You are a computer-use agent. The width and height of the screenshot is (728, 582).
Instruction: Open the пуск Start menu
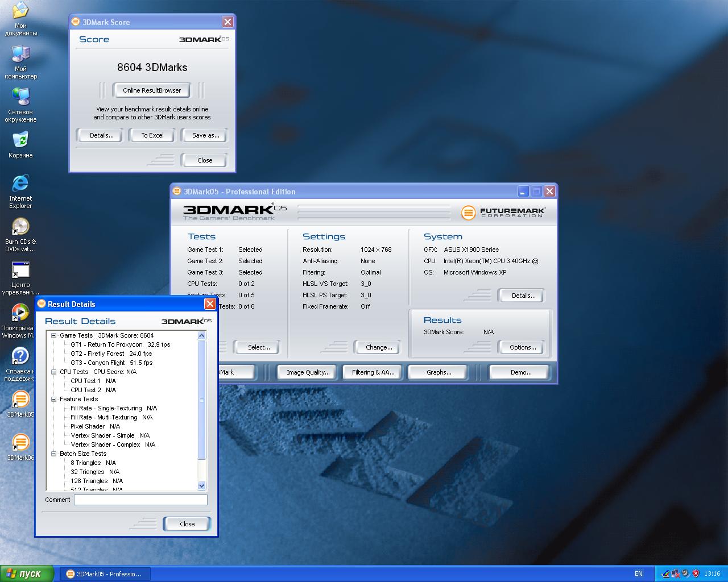coord(27,573)
